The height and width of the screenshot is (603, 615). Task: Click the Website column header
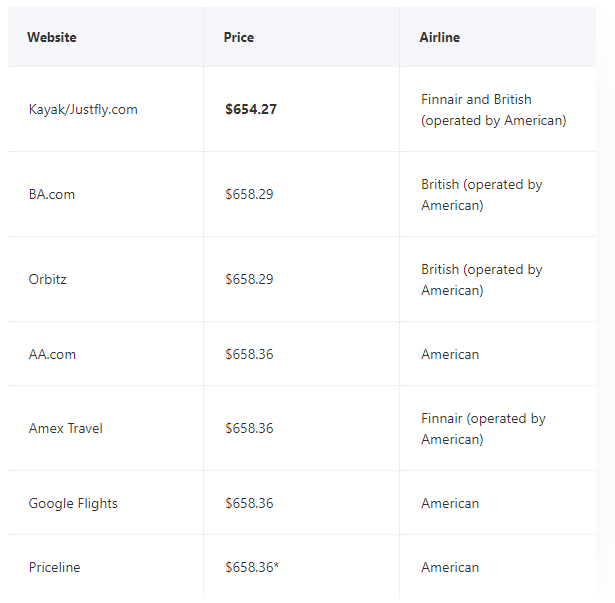[x=52, y=38]
